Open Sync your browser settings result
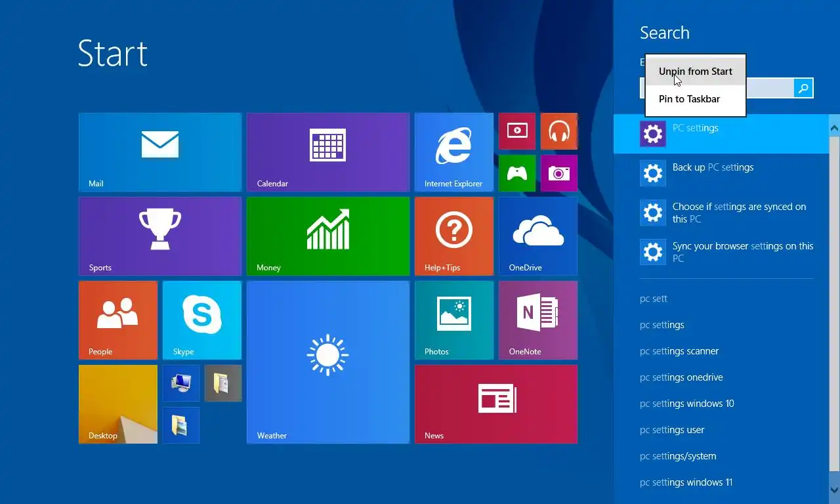 click(x=721, y=252)
